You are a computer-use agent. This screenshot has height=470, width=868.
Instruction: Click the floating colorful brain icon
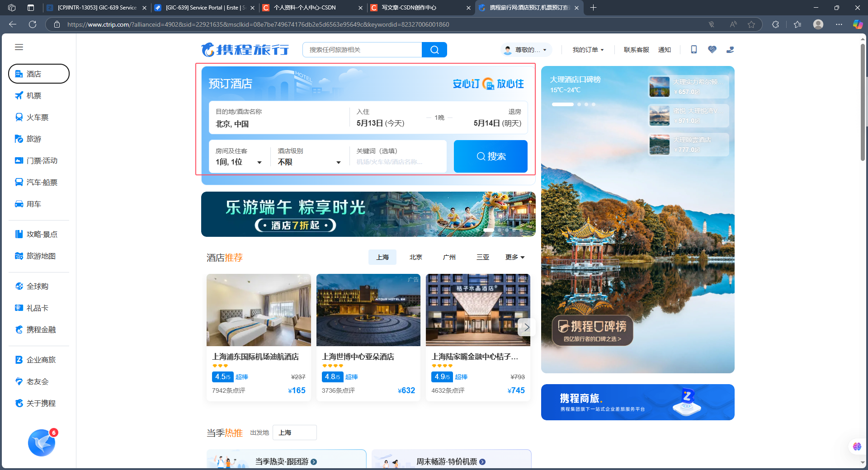tap(857, 446)
